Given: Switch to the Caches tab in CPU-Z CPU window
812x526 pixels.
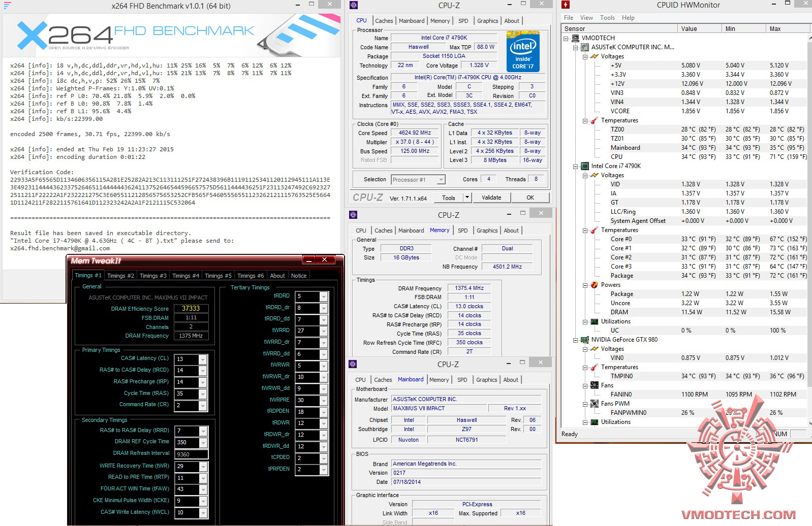Looking at the screenshot, I should point(384,21).
